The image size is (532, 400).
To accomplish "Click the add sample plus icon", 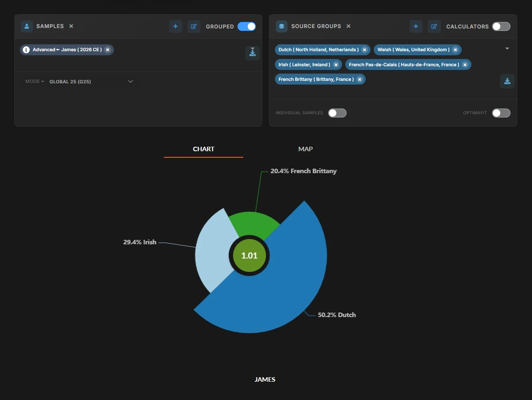I will (x=175, y=26).
